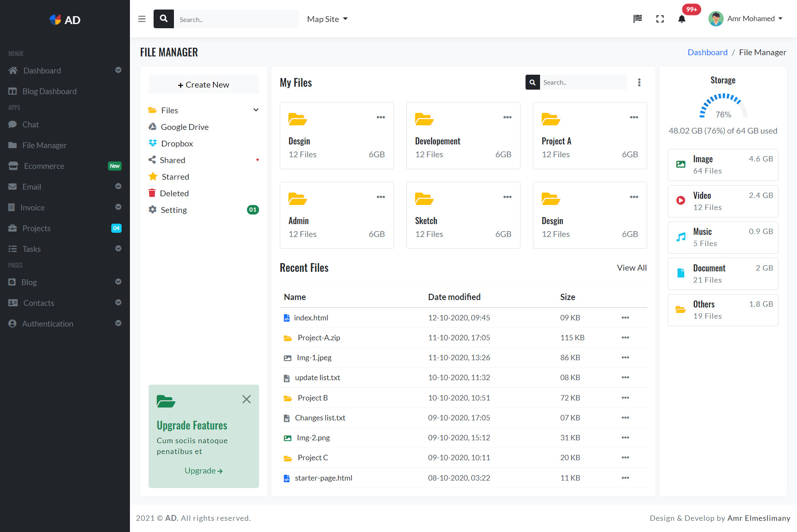Focus the My Files search field

tap(583, 83)
